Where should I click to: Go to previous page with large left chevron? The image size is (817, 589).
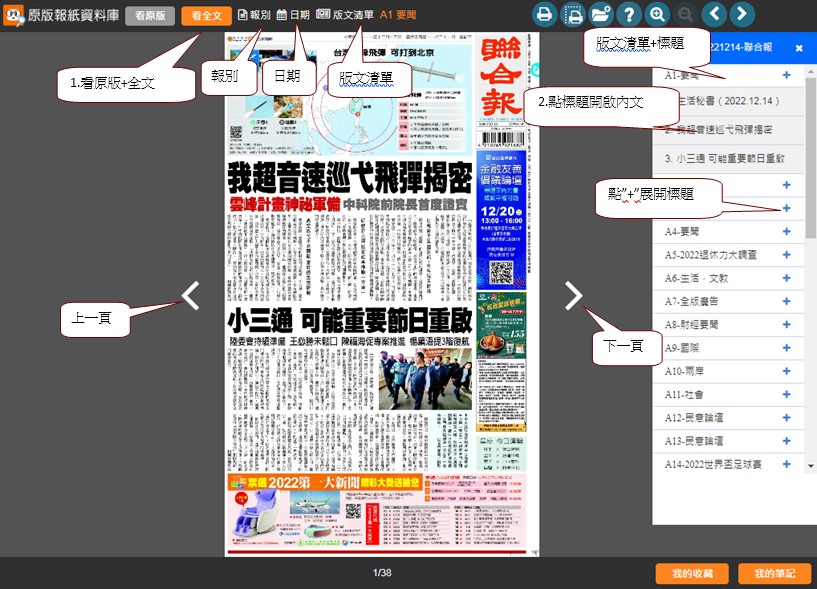point(191,296)
